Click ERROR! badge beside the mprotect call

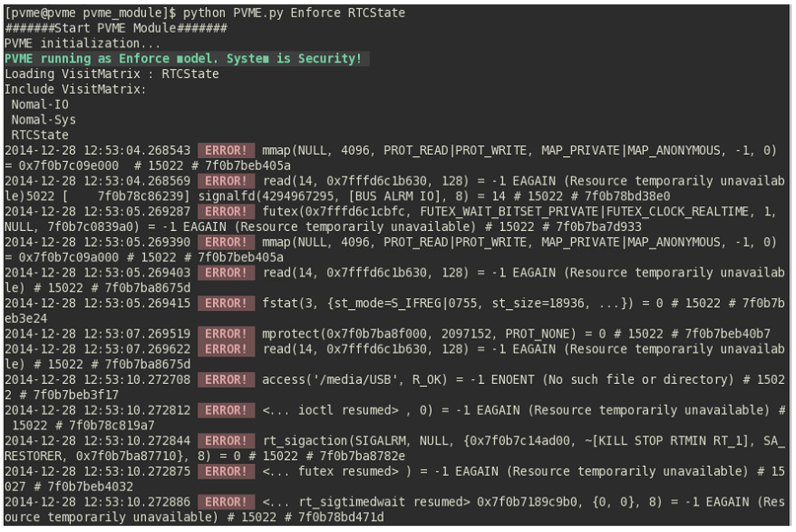[x=226, y=334]
